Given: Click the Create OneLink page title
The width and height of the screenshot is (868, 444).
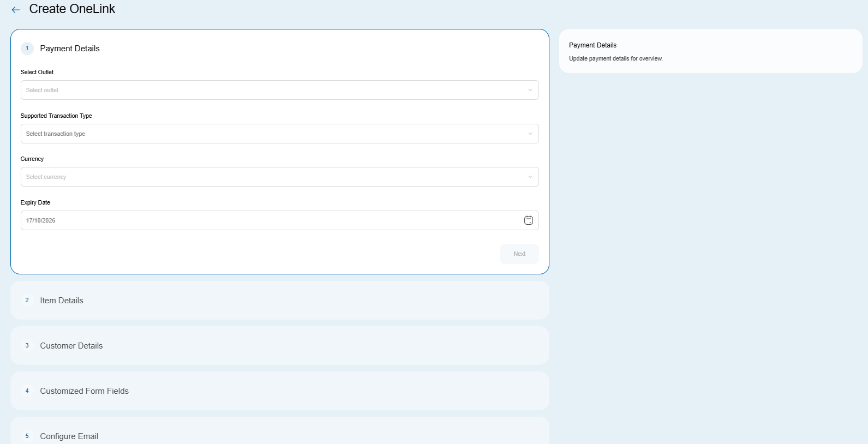Looking at the screenshot, I should 72,9.
